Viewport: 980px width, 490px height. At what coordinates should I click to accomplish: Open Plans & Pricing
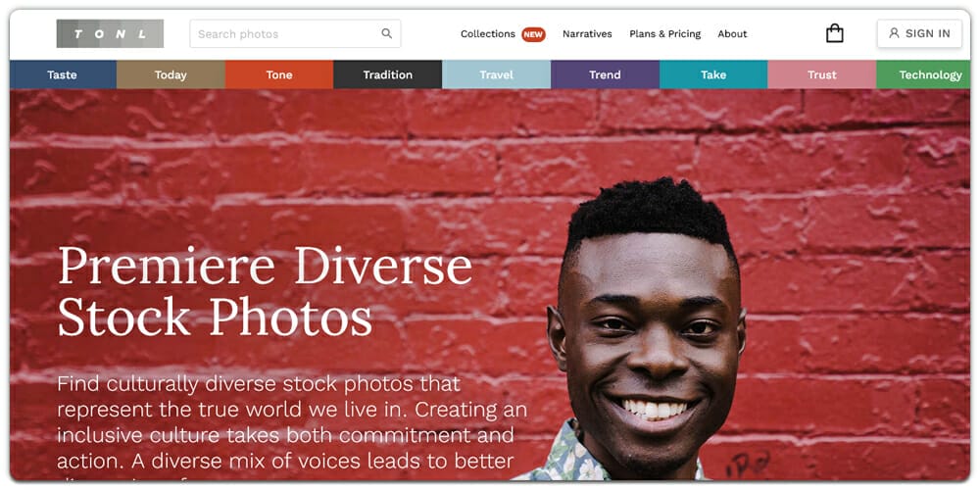tap(665, 33)
